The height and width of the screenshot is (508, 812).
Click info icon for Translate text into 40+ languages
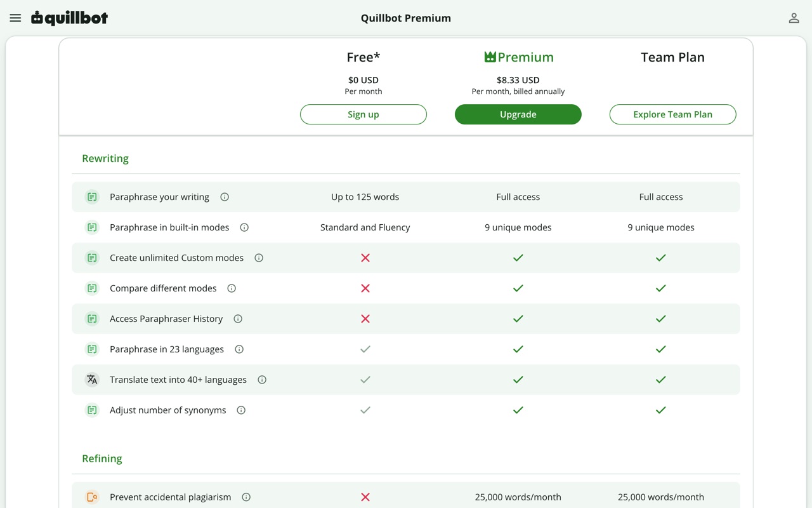262,380
